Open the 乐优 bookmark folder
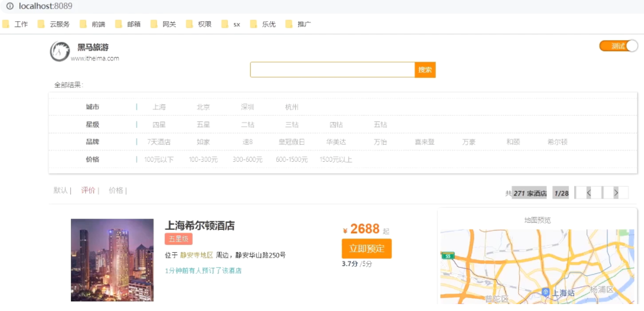The image size is (644, 311). point(263,24)
